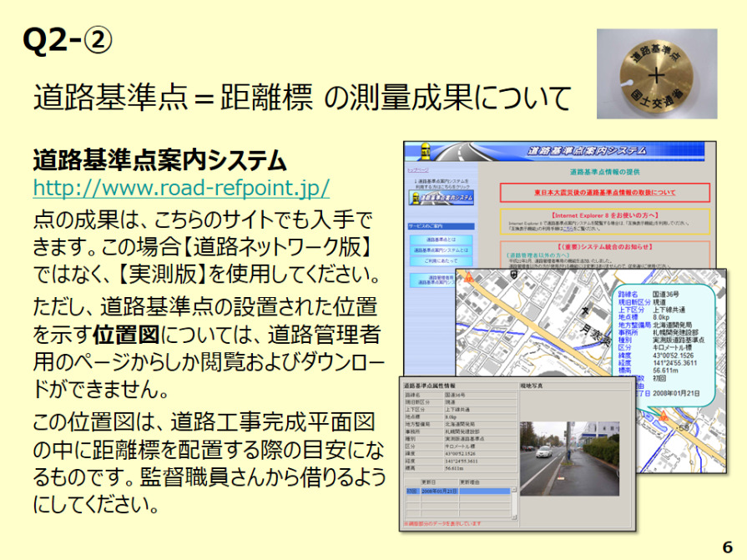Open the road-refpoint.jp hyperlink
This screenshot has width=747, height=560.
181,187
